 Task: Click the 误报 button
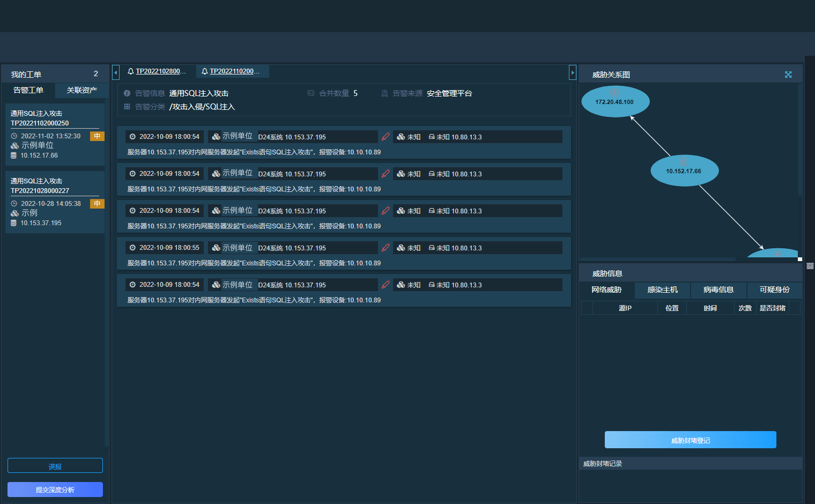point(55,465)
